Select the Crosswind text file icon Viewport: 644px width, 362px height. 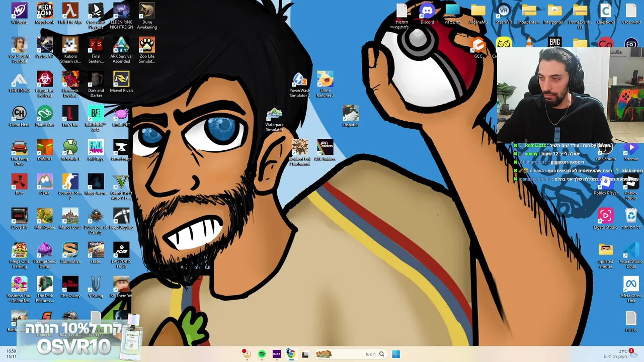631,14
